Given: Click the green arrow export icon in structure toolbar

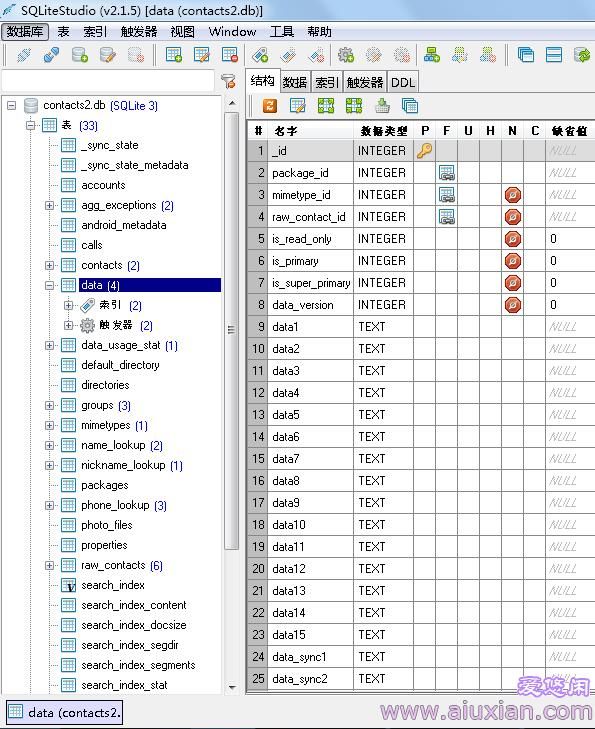Looking at the screenshot, I should [x=382, y=106].
